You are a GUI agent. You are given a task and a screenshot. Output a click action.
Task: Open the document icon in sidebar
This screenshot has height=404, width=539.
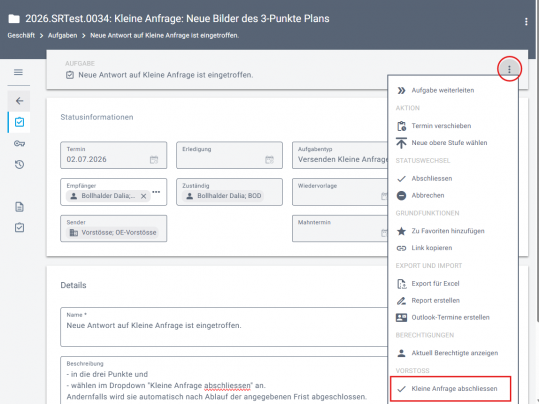coord(19,207)
